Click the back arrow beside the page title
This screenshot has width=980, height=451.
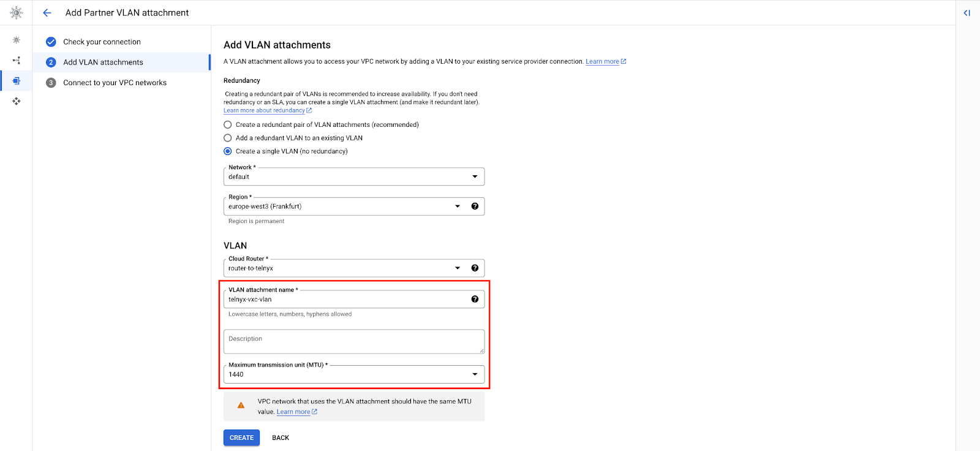pos(47,12)
